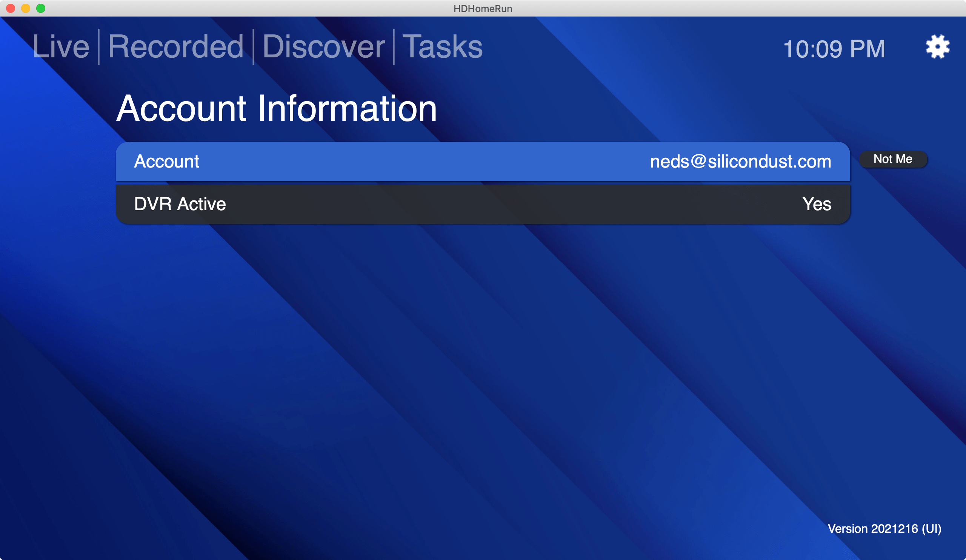966x560 pixels.
Task: Click the Version 2021216 (UI) text
Action: tap(884, 529)
